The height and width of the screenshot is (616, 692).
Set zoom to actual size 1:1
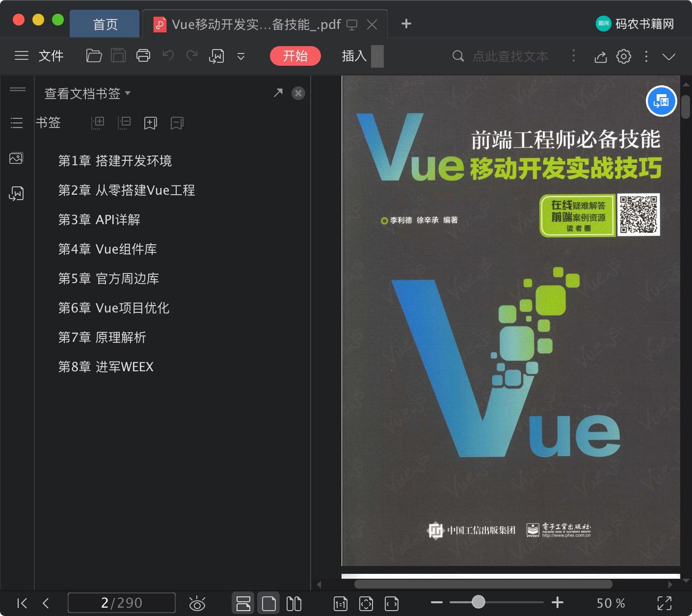[x=341, y=604]
